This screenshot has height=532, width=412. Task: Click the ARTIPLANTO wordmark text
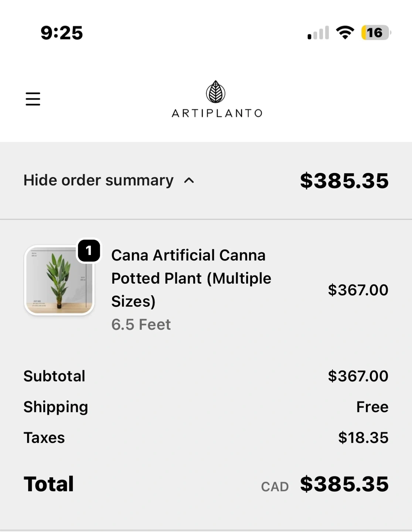[x=217, y=113]
